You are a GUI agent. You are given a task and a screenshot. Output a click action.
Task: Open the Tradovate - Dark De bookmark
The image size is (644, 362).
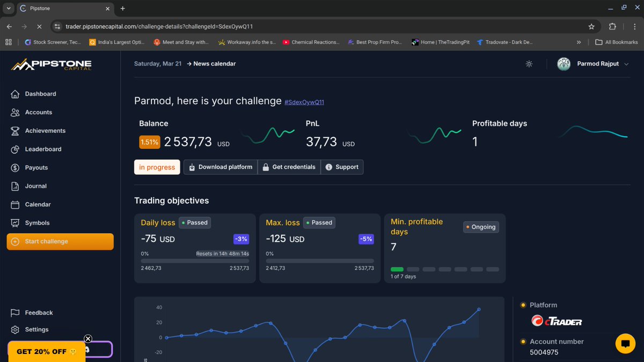(504, 42)
